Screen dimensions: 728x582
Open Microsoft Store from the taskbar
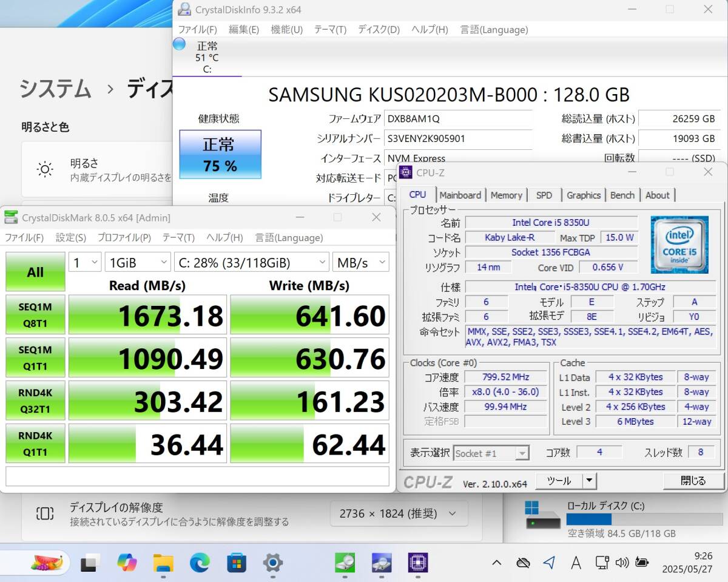[x=237, y=563]
